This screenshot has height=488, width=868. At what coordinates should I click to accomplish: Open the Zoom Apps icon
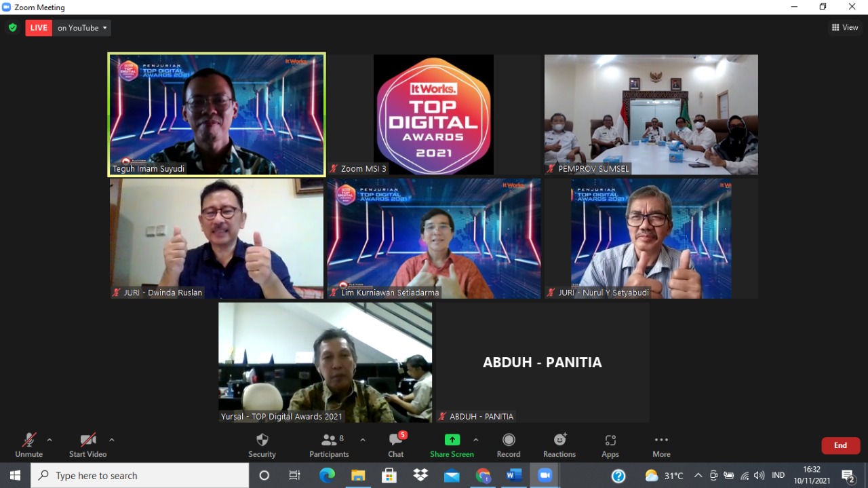[x=610, y=440]
